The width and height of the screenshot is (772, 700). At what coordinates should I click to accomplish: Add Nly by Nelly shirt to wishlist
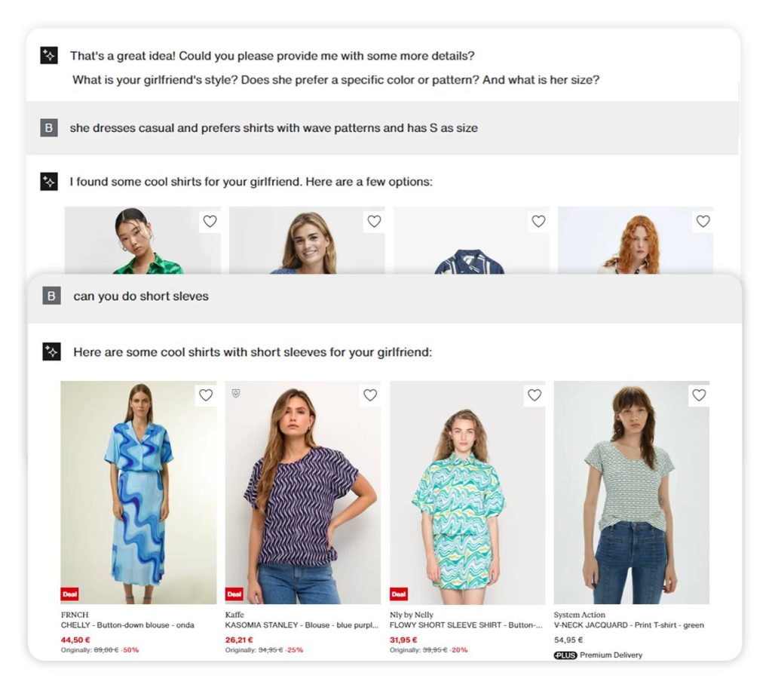coord(535,395)
